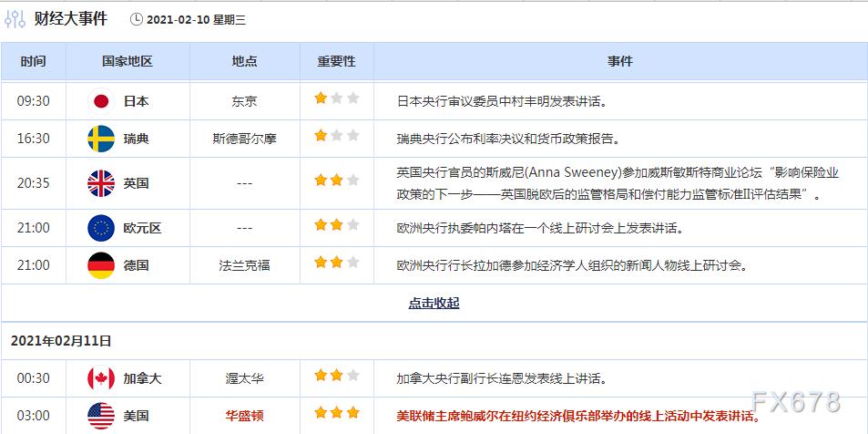Click the 2021年02月11日 date separator
The width and height of the screenshot is (868, 434).
tap(61, 341)
